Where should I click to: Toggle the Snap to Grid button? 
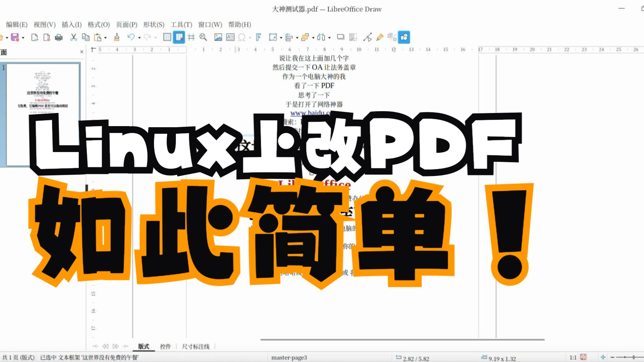pos(179,37)
